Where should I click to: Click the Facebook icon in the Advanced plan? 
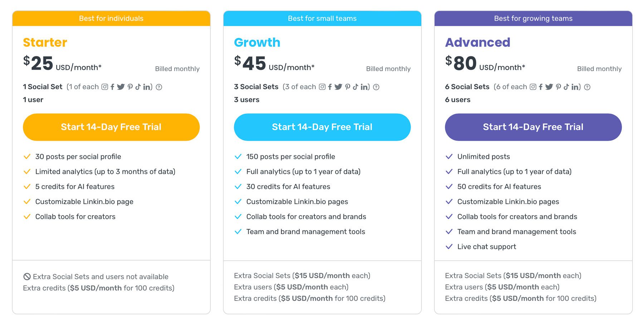click(x=541, y=87)
